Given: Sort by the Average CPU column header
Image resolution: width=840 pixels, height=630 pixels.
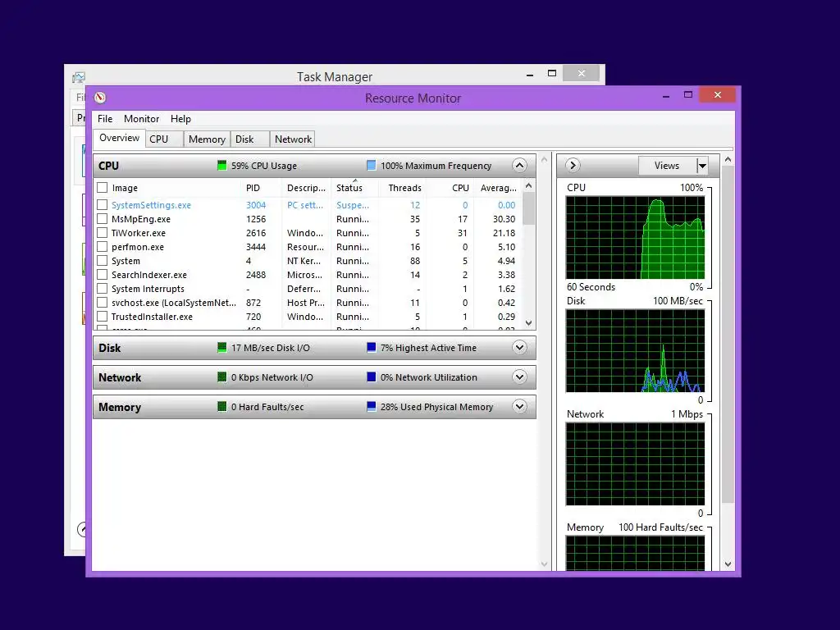Looking at the screenshot, I should pos(498,188).
